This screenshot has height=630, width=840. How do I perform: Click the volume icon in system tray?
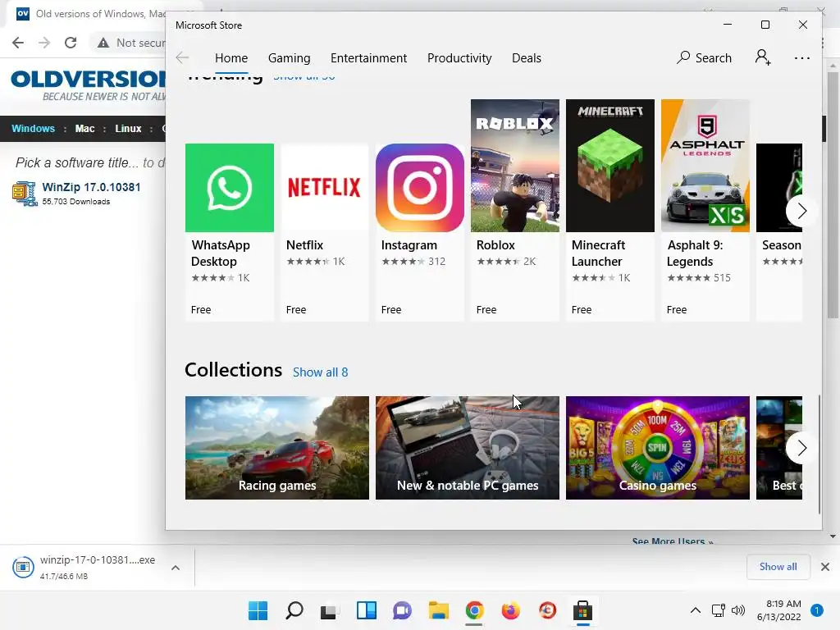coord(738,610)
